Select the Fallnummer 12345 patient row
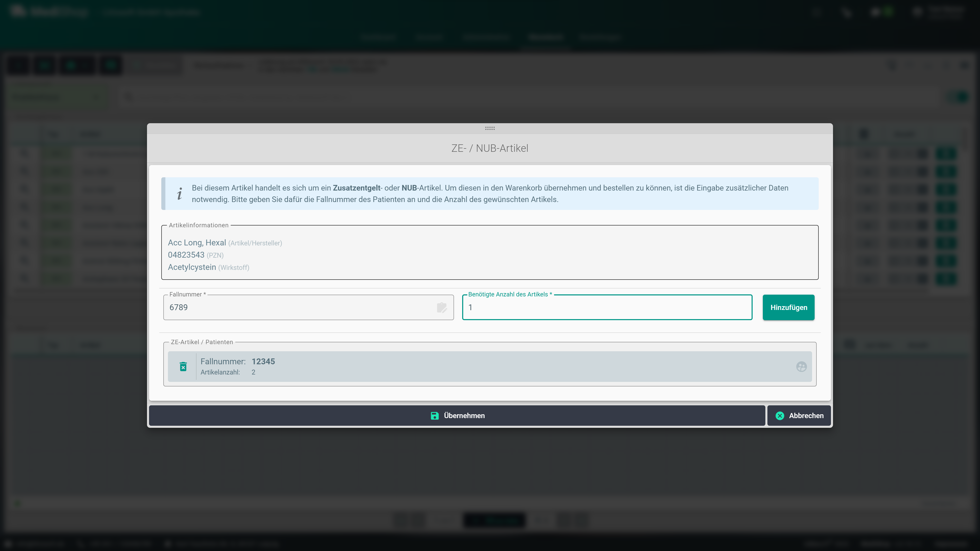980x551 pixels. click(x=490, y=367)
